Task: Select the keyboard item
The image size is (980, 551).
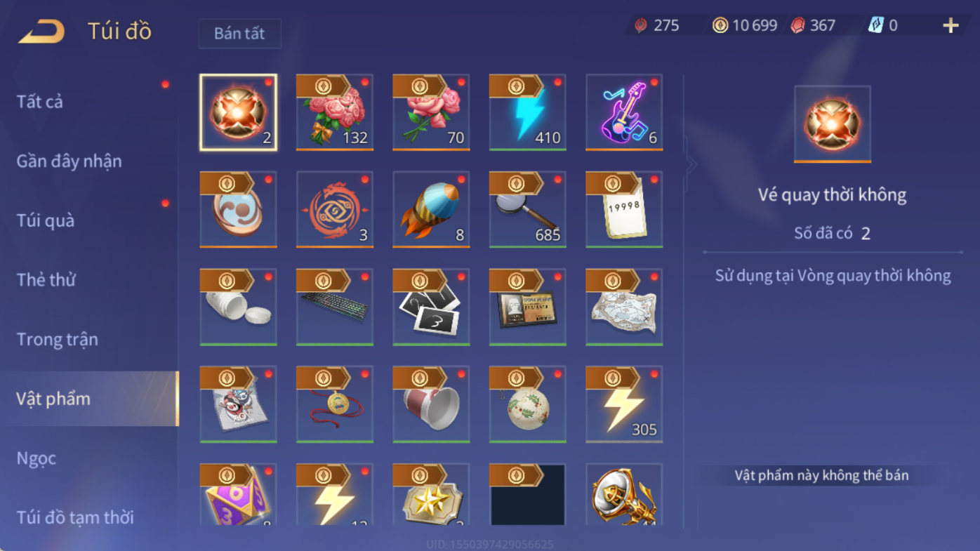Action: (x=335, y=307)
